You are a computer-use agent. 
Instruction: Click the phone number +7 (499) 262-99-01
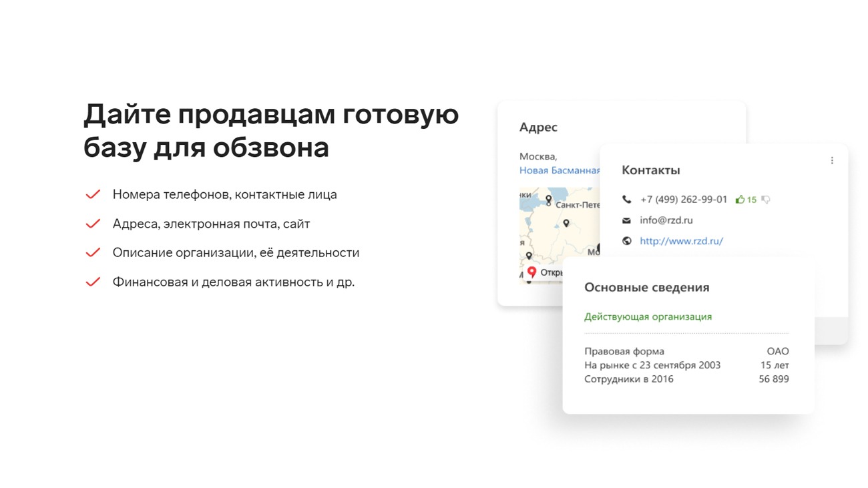point(683,200)
